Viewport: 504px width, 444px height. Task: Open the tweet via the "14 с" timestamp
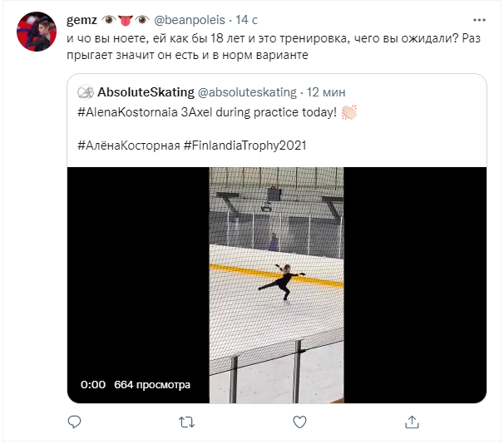246,19
